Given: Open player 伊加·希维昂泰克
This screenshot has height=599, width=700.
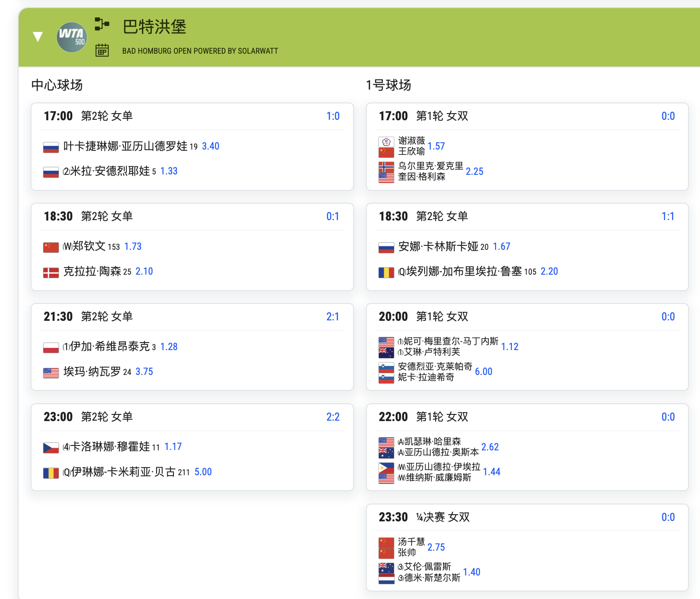Looking at the screenshot, I should (110, 347).
